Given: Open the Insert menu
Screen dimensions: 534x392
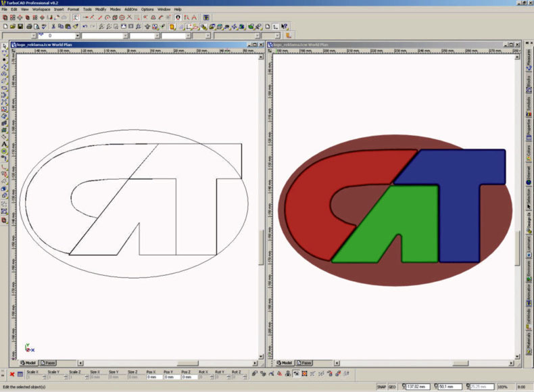Looking at the screenshot, I should tap(59, 9).
